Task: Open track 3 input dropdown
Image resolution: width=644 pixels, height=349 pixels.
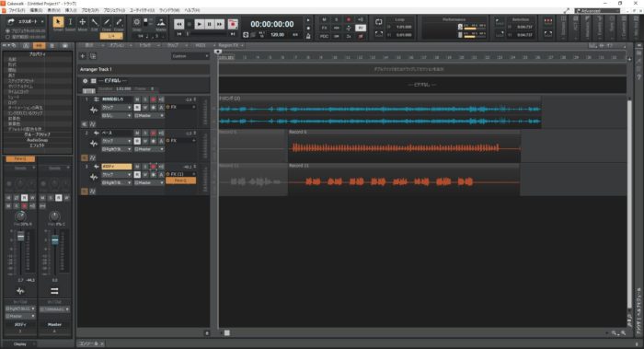Action: pyautogui.click(x=117, y=183)
